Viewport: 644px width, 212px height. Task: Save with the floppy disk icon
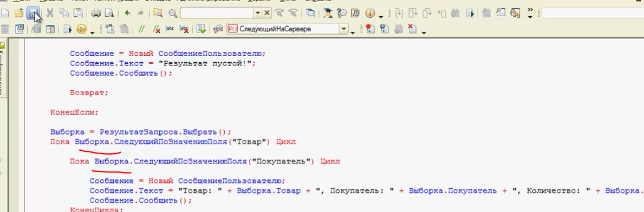32,13
